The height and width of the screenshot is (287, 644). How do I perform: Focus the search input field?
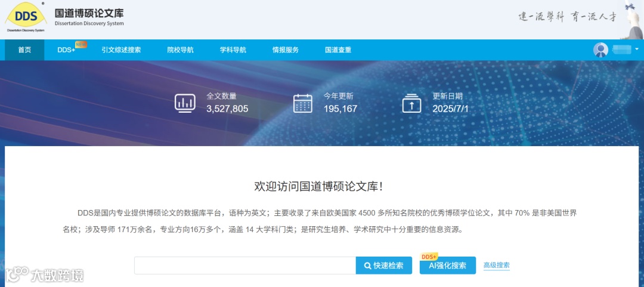pyautogui.click(x=245, y=266)
